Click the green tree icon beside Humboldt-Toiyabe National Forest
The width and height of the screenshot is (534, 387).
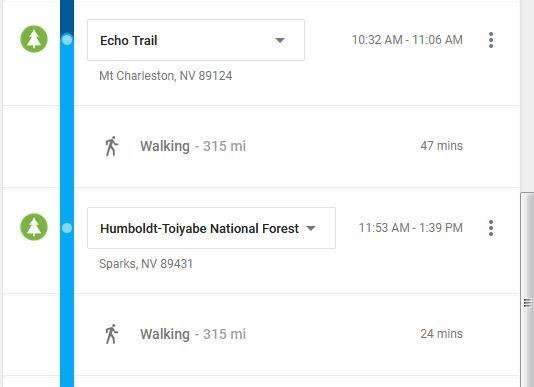[x=34, y=227]
